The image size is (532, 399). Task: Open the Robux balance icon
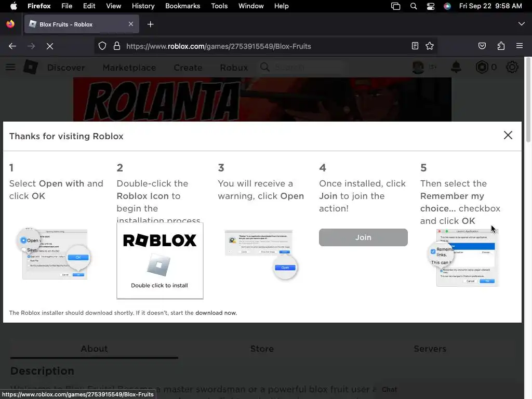[482, 67]
